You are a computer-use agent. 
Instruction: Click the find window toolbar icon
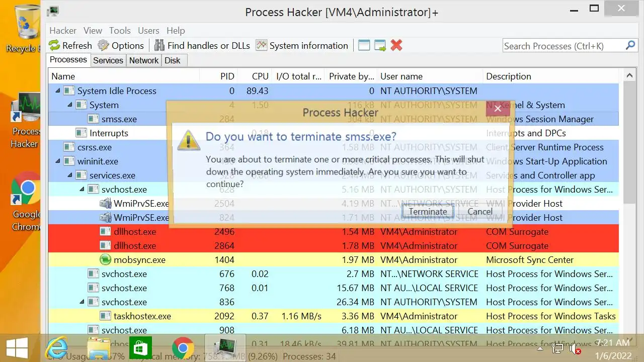(364, 45)
